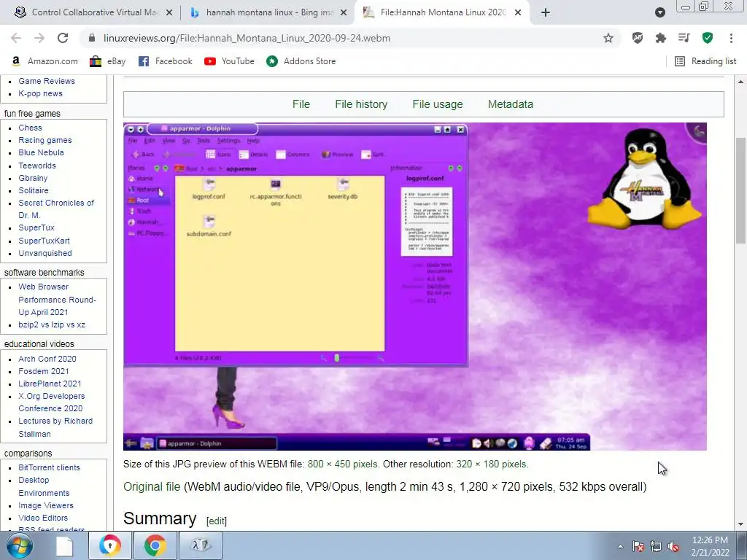
Task: Jump to the File history section
Action: [x=361, y=104]
